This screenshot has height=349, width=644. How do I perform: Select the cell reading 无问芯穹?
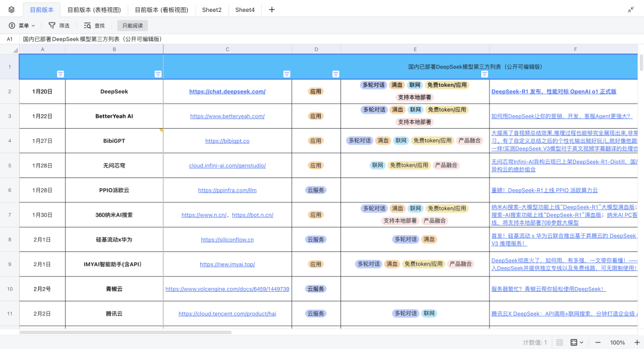coord(114,166)
